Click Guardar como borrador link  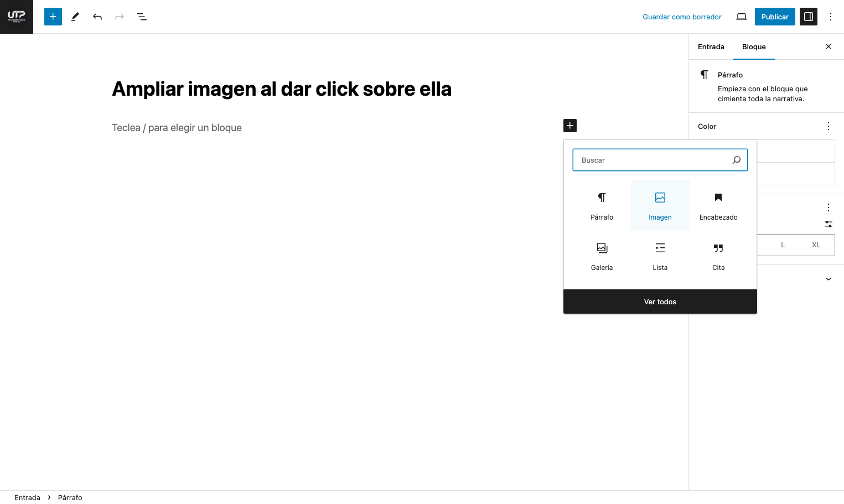[682, 17]
